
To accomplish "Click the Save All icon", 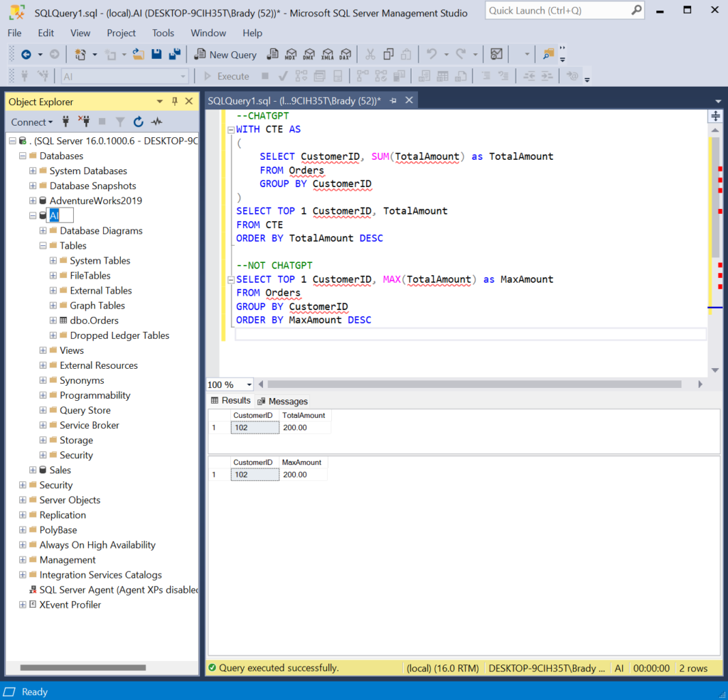I will (175, 54).
